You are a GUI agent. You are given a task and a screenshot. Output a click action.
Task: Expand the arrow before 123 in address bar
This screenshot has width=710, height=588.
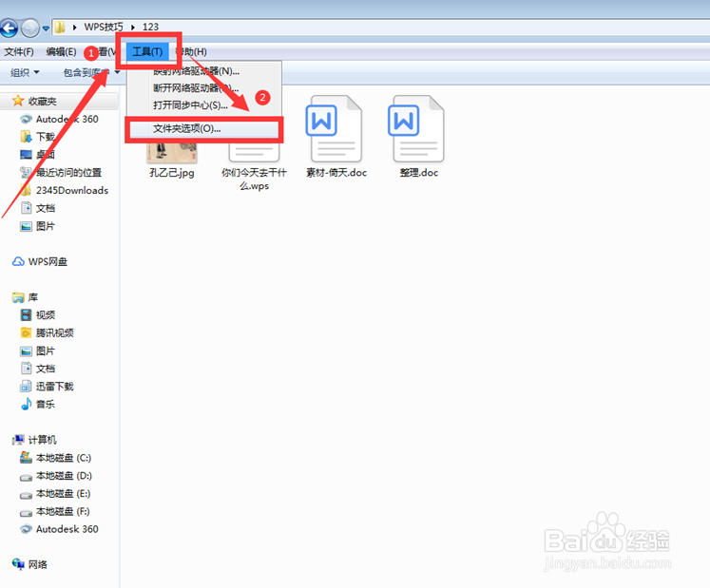(133, 28)
